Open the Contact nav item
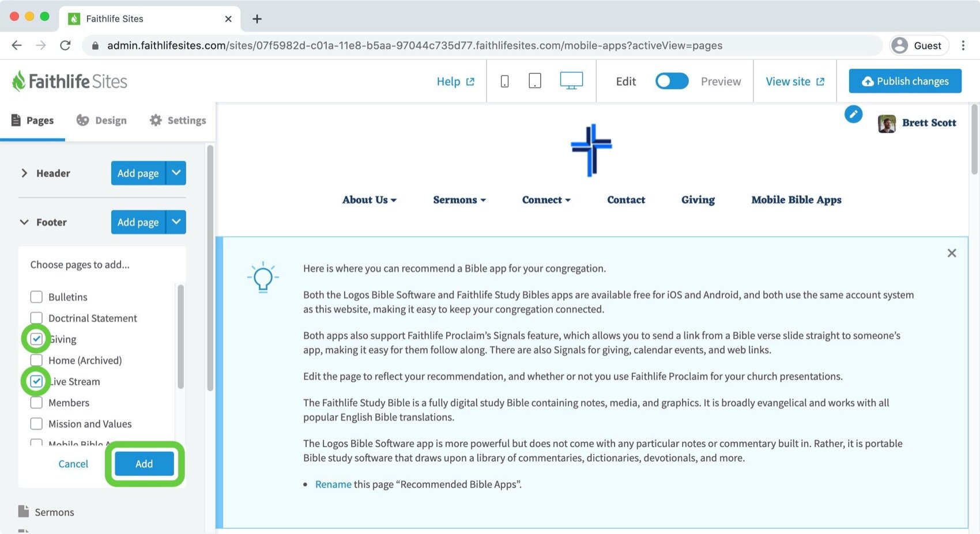 pyautogui.click(x=626, y=200)
